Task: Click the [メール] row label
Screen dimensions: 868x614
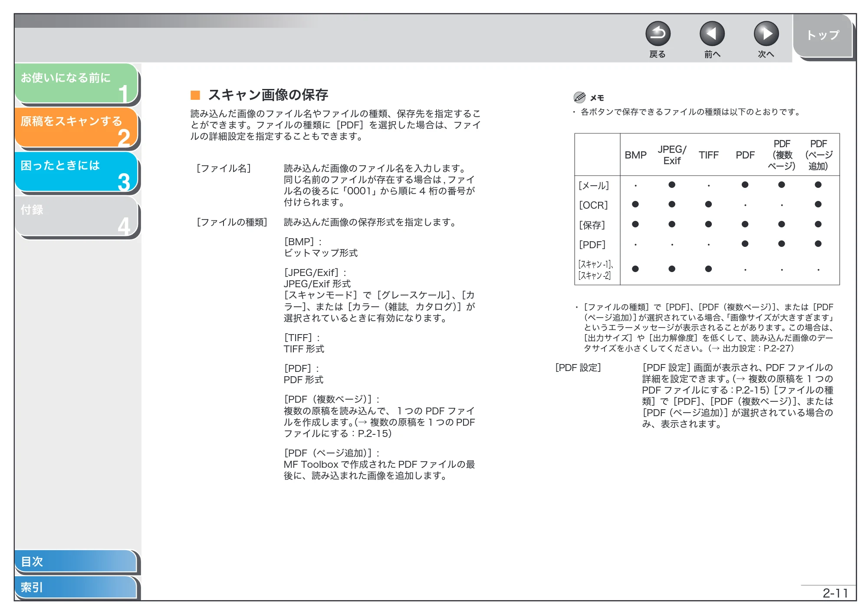Action: coord(594,186)
